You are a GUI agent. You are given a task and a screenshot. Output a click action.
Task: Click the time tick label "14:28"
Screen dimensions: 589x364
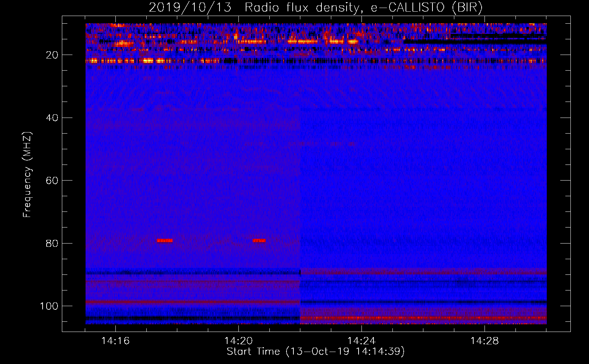[x=485, y=341]
